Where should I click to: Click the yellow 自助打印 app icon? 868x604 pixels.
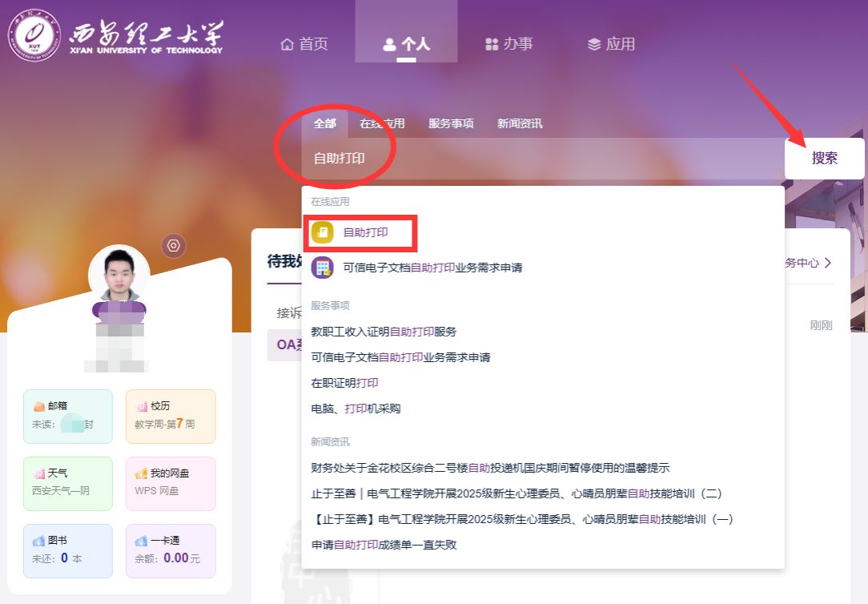pos(322,232)
